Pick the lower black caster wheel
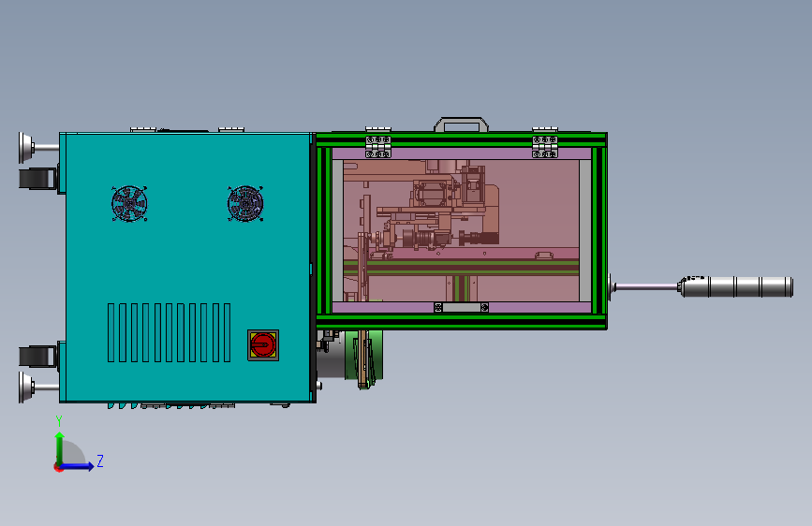Image resolution: width=812 pixels, height=526 pixels. tap(37, 357)
